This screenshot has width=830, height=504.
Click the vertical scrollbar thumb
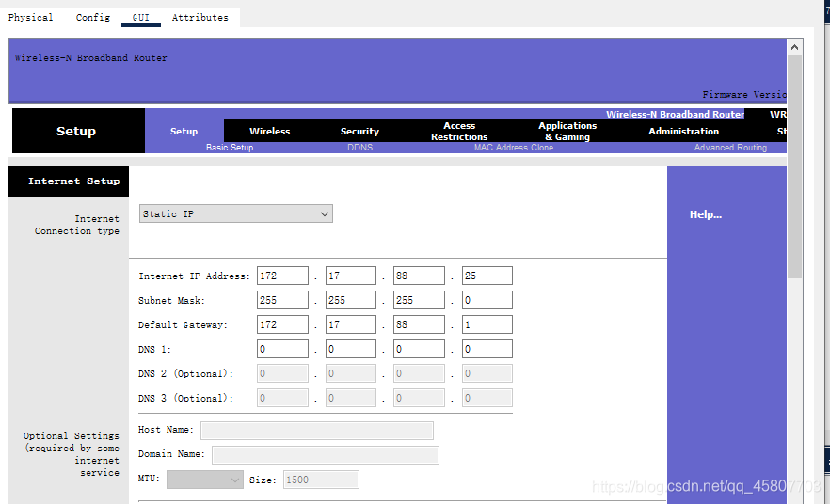coord(794,166)
